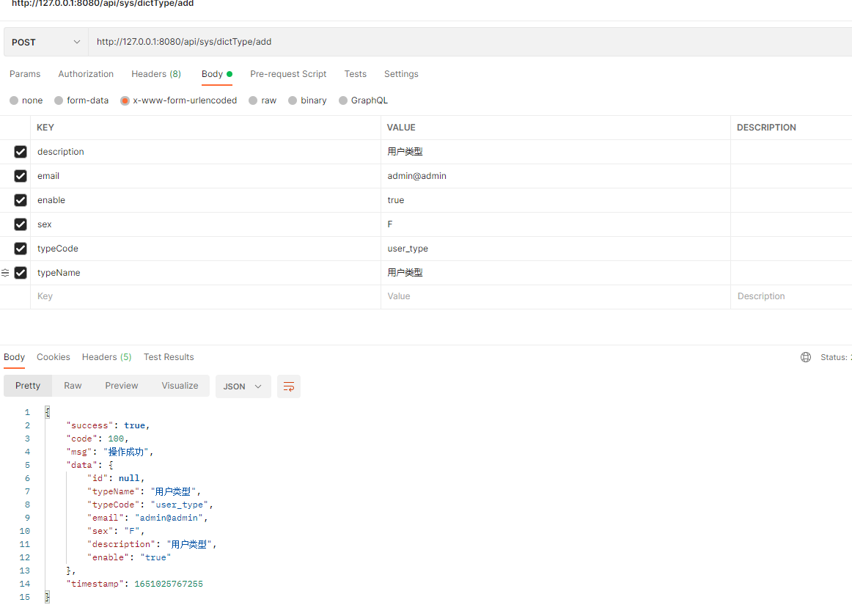Select GraphQL as body type

click(x=343, y=100)
